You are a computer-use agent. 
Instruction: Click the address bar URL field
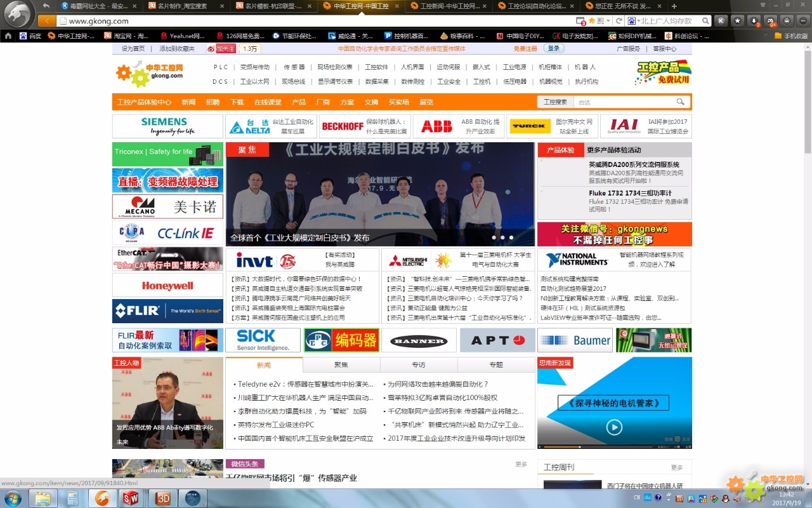(x=317, y=21)
